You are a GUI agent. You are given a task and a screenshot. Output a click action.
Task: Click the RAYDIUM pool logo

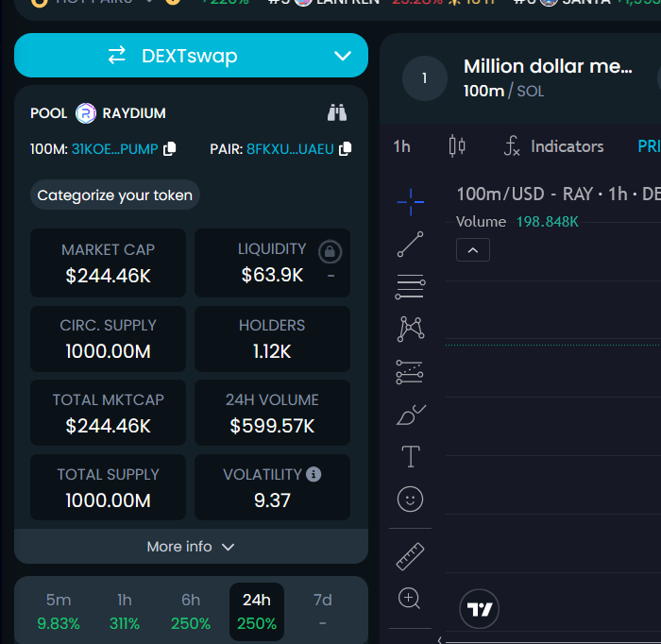pyautogui.click(x=86, y=113)
